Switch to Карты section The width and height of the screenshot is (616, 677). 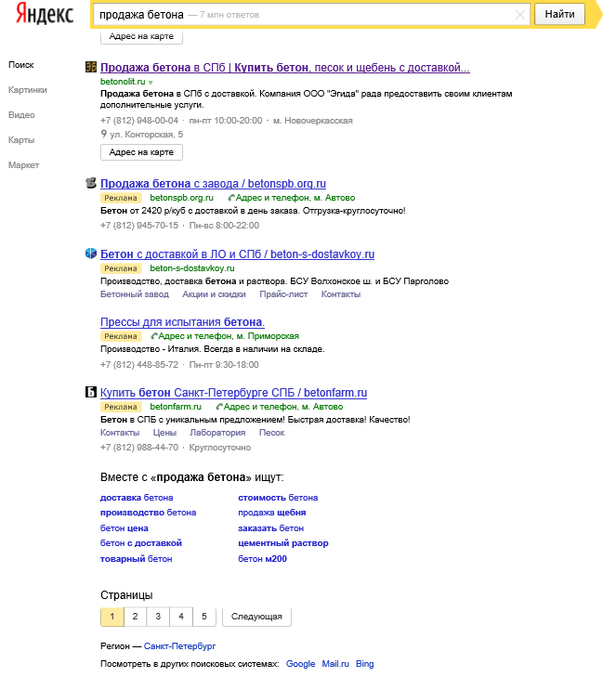(x=21, y=140)
